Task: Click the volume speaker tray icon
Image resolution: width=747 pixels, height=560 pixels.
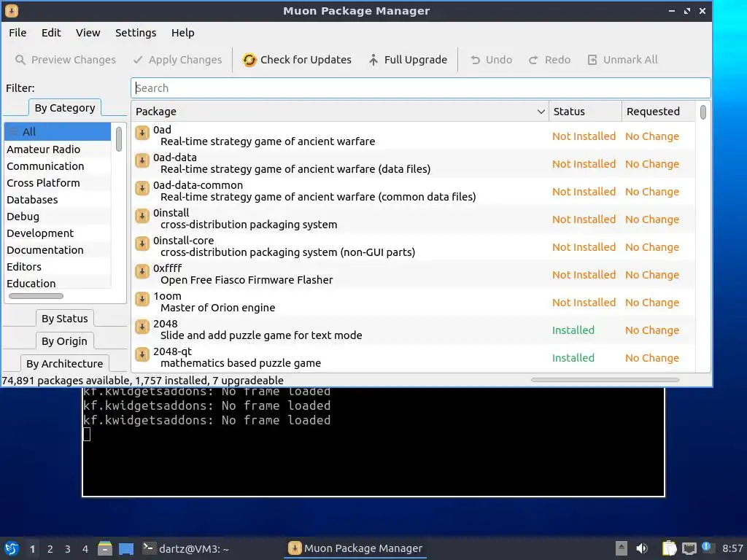Action: tap(642, 548)
